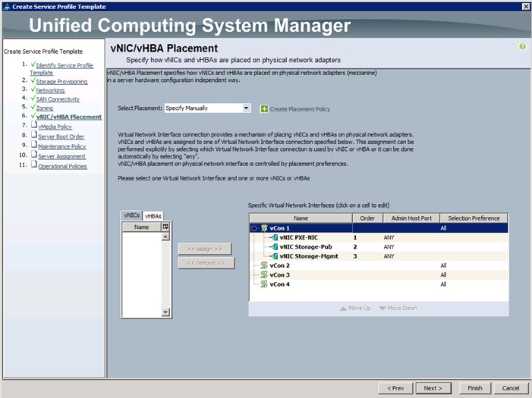Select the vCon 3 row
Screen dimensions: 532x398
click(379, 275)
